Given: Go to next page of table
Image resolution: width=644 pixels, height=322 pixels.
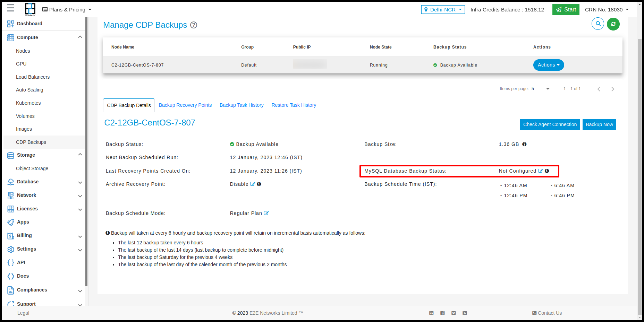Looking at the screenshot, I should click(x=613, y=89).
